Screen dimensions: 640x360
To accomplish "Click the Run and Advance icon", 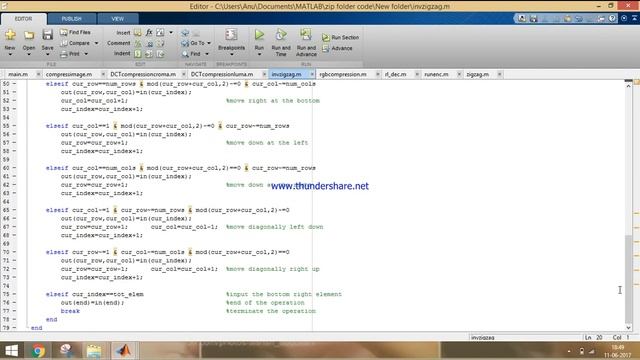I will [306, 34].
